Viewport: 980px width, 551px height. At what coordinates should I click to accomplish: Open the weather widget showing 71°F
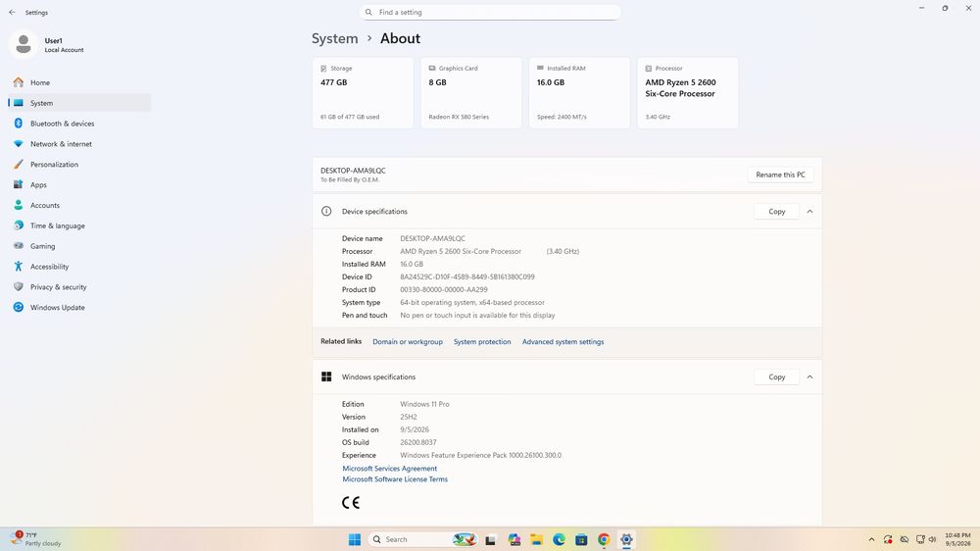coord(36,539)
